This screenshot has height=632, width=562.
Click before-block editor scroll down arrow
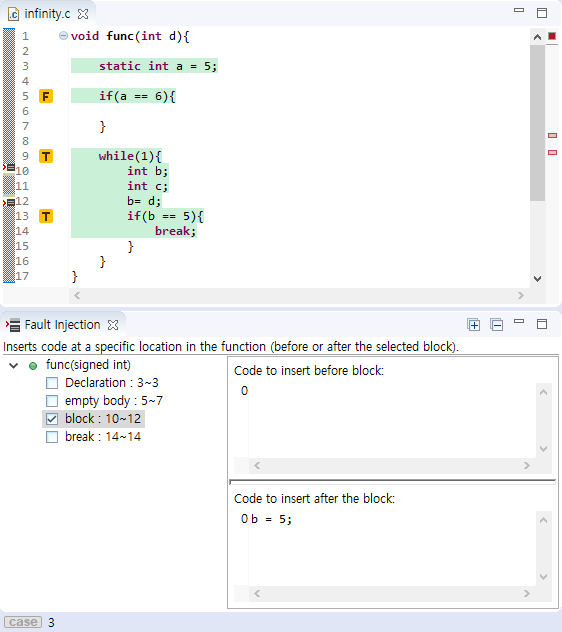click(543, 449)
